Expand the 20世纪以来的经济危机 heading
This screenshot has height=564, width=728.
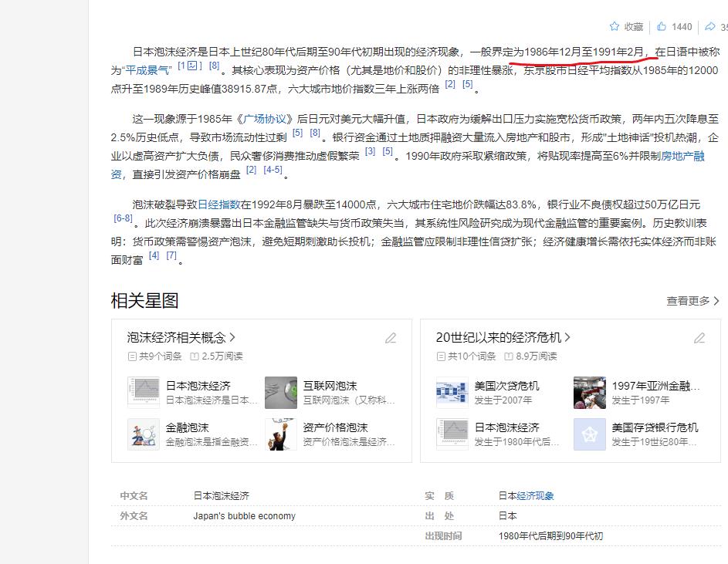503,337
